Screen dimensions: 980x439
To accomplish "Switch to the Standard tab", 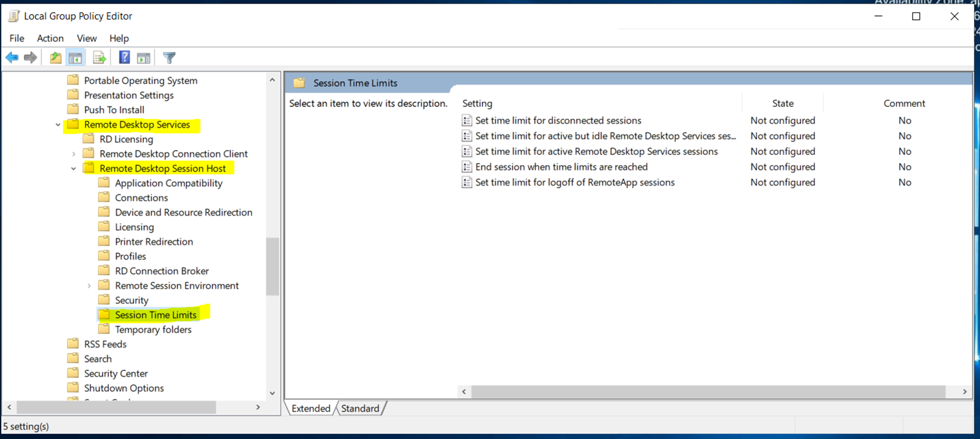I will click(360, 408).
